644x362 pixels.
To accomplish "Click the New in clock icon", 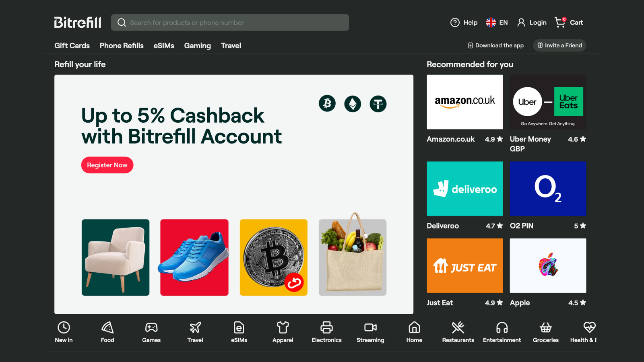I will [64, 327].
